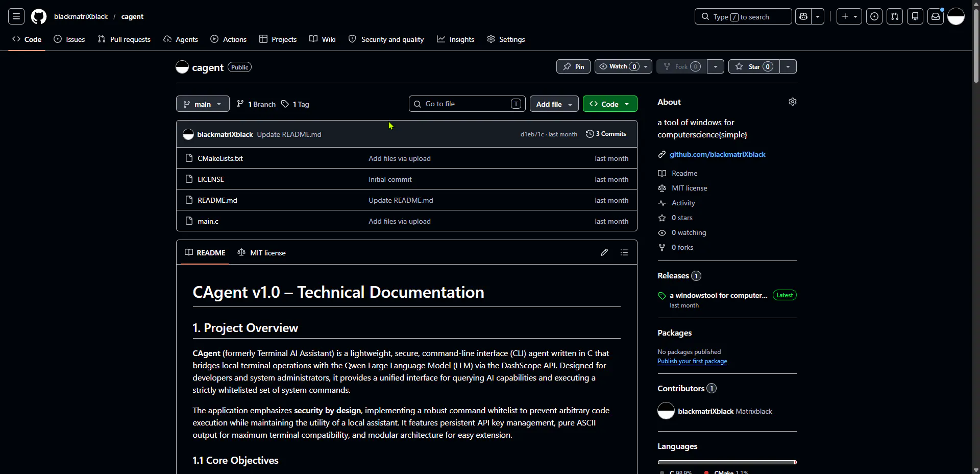Open the CMakeLists.txt file
This screenshot has height=474, width=980.
[220, 158]
